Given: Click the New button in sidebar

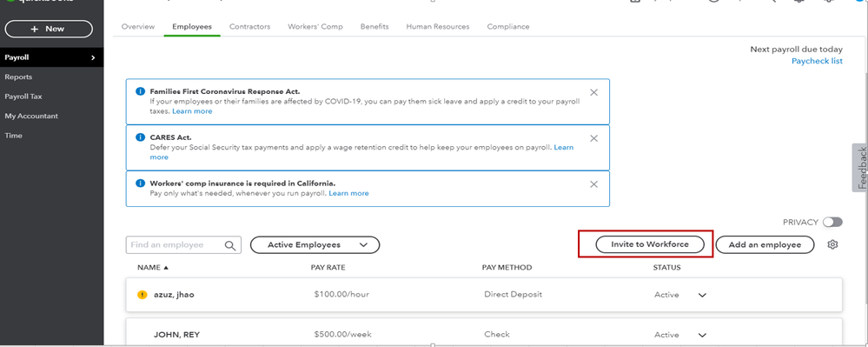Looking at the screenshot, I should click(49, 29).
